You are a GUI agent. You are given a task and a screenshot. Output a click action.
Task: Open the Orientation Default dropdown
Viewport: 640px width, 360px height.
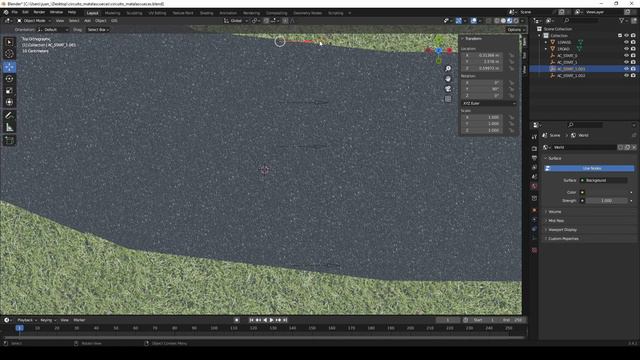(53, 30)
